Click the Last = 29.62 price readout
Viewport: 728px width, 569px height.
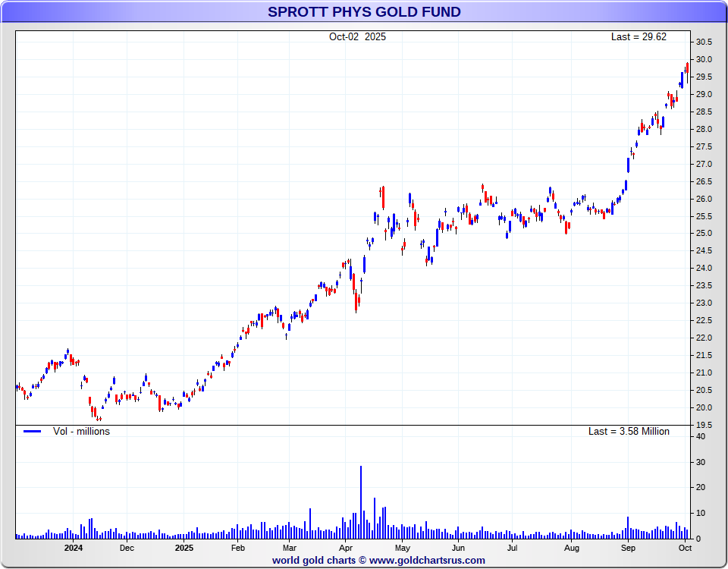click(639, 36)
